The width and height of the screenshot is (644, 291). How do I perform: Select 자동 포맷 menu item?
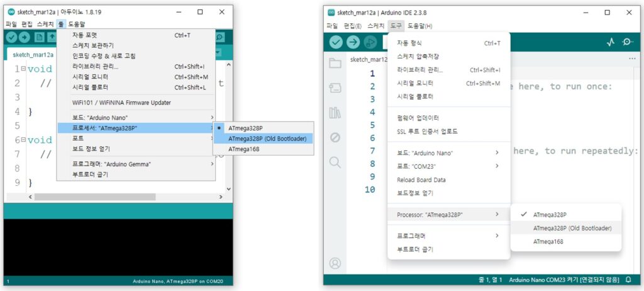[84, 35]
